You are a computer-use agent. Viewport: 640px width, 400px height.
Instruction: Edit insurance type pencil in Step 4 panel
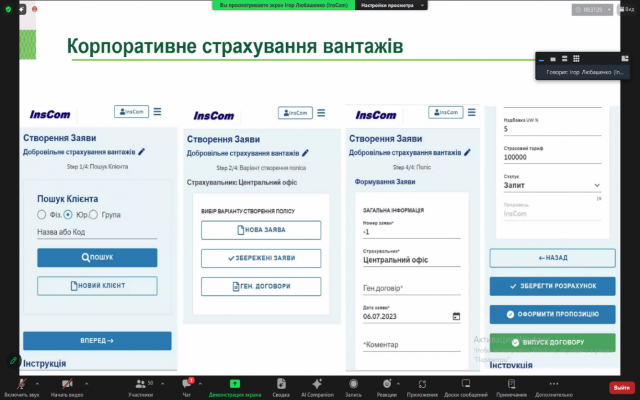[467, 152]
